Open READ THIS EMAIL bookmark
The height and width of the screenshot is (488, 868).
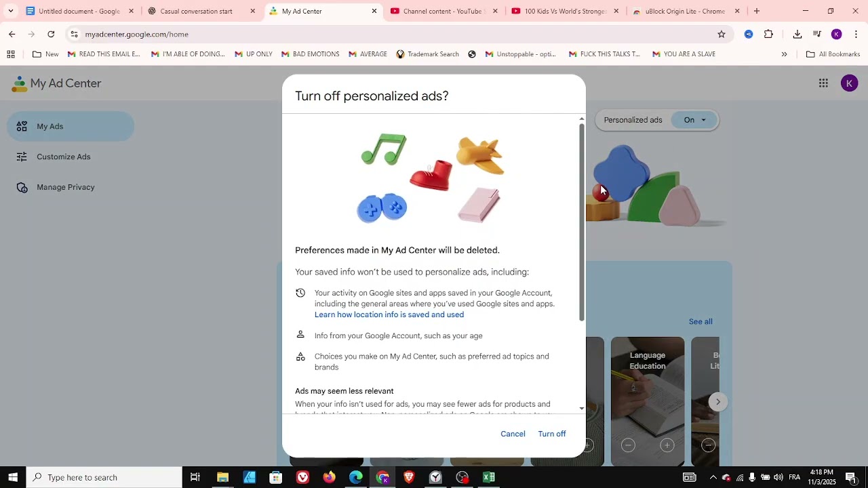104,54
